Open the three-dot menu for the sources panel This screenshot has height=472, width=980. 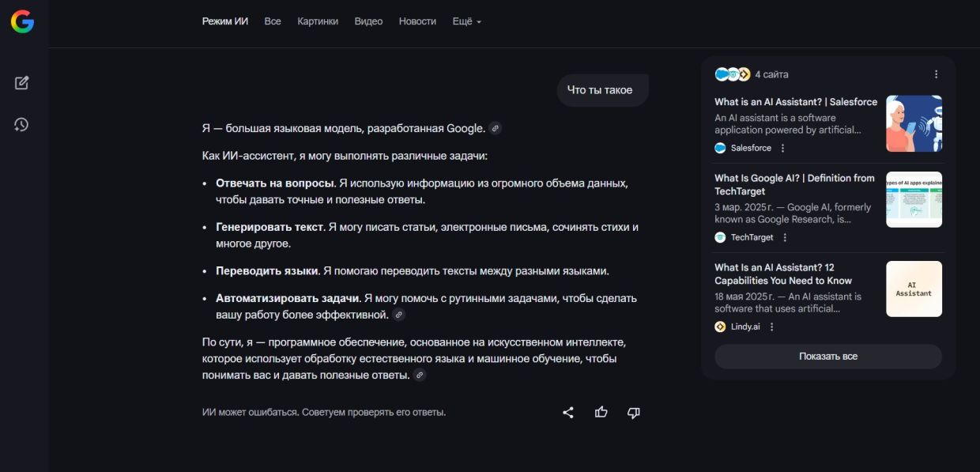936,74
